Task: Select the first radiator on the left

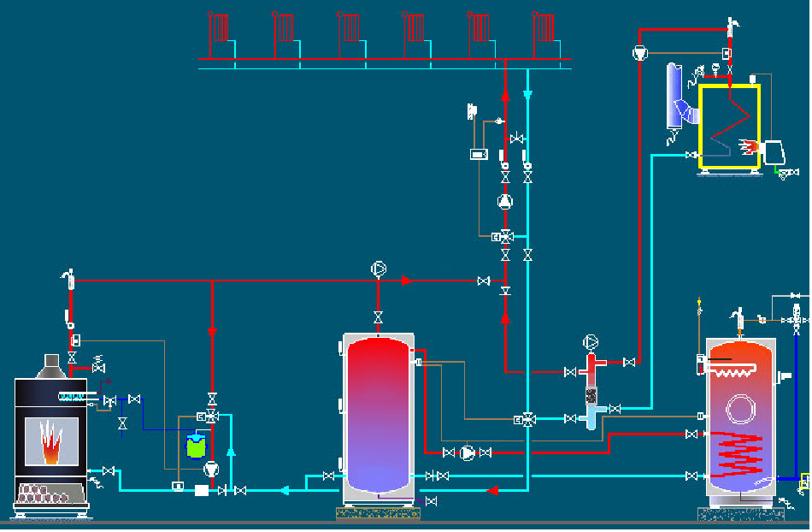Action: click(220, 28)
